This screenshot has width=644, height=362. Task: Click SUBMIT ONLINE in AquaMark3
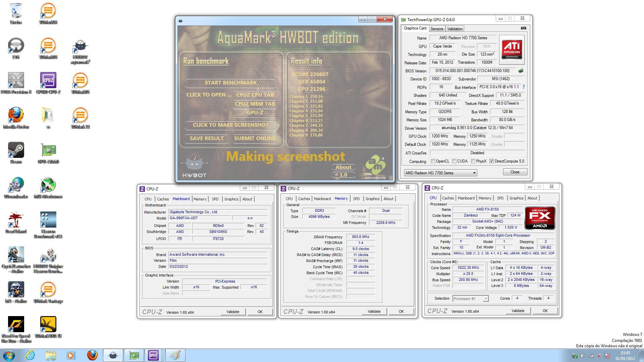[255, 138]
